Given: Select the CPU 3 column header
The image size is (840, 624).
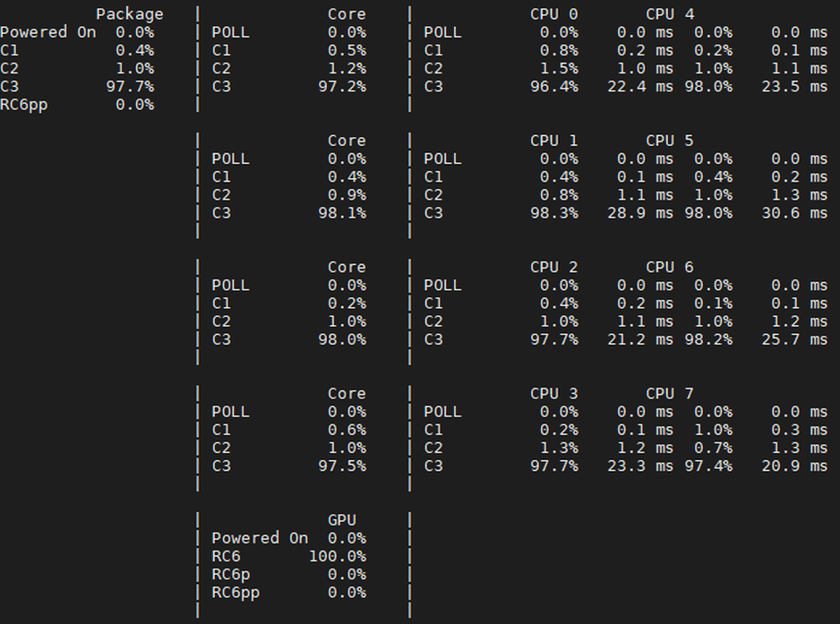Looking at the screenshot, I should pos(554,393).
